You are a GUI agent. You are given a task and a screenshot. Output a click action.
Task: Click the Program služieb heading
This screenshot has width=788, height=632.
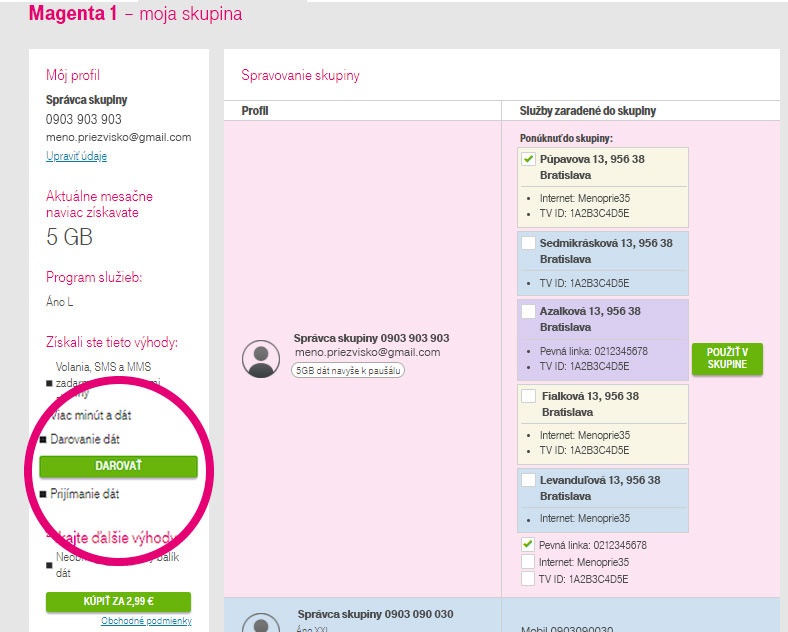pyautogui.click(x=94, y=277)
